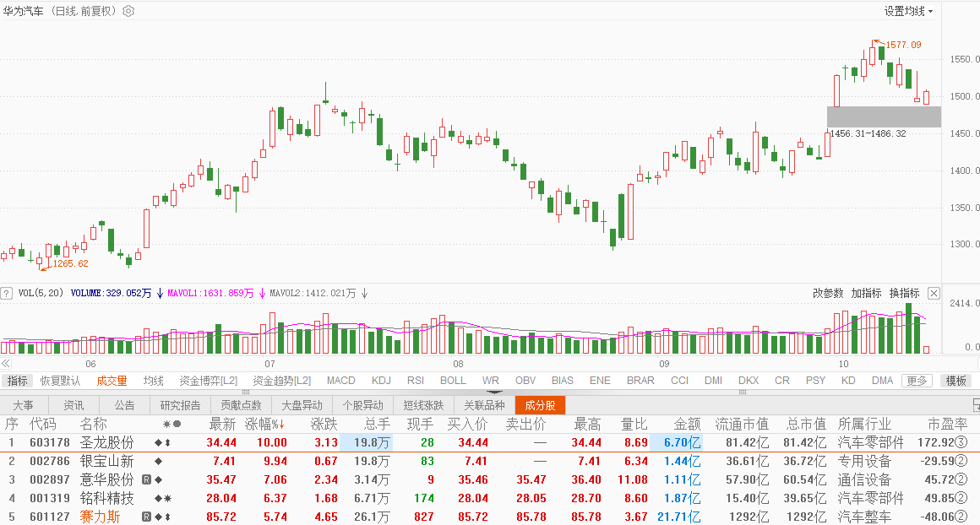
Task: Open the 研究报告 tab
Action: pyautogui.click(x=181, y=406)
